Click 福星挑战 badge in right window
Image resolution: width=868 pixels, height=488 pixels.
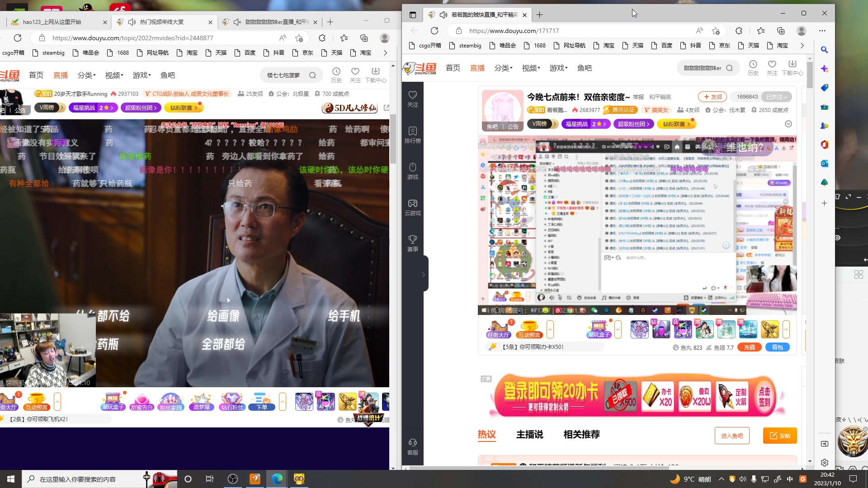pos(585,124)
